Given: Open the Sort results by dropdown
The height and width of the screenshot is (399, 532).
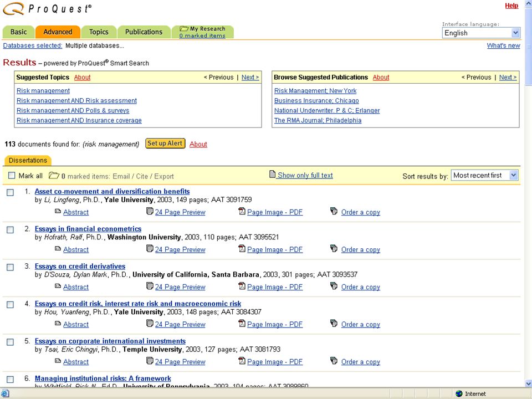Looking at the screenshot, I should 484,176.
